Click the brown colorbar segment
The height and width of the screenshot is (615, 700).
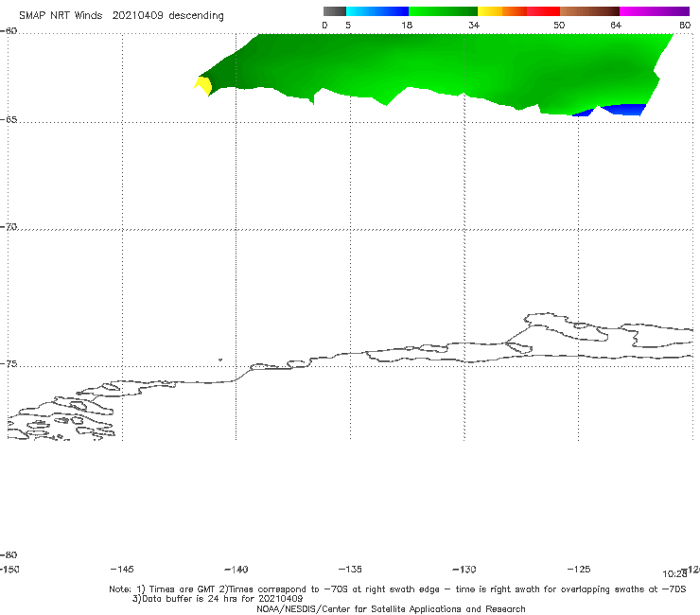point(589,11)
